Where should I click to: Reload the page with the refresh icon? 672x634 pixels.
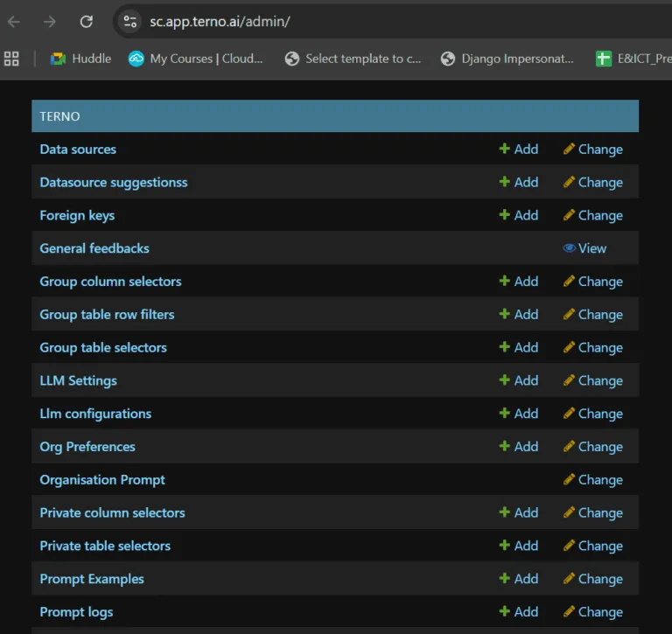pos(87,21)
